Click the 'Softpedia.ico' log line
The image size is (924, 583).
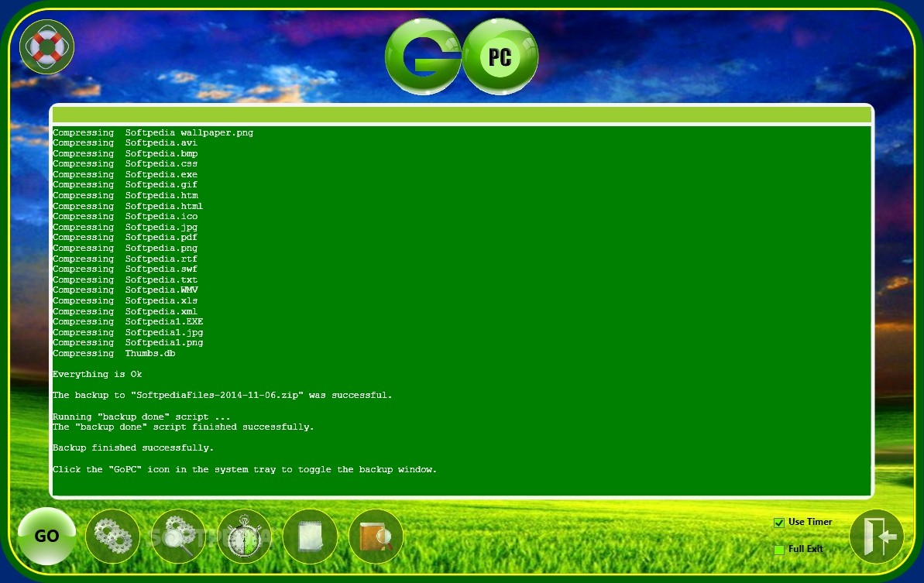pyautogui.click(x=125, y=217)
